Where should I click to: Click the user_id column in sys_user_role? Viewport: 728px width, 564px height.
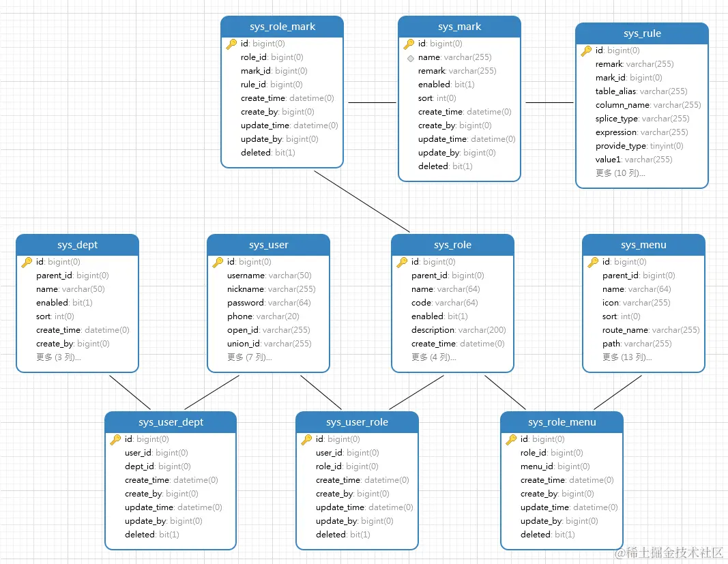point(347,453)
